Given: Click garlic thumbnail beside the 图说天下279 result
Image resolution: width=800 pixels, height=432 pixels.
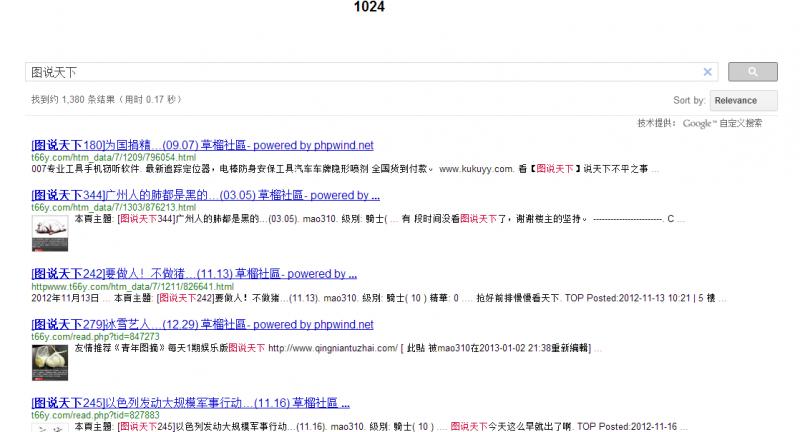Looking at the screenshot, I should point(49,364).
